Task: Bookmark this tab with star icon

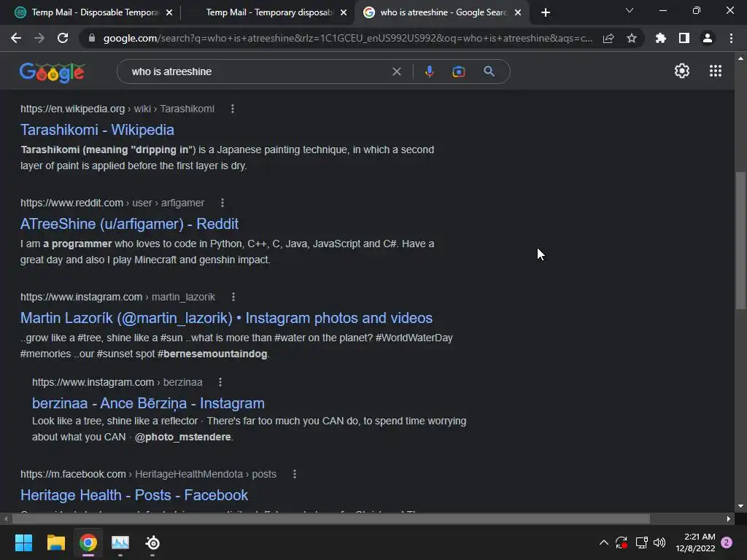Action: tap(632, 38)
